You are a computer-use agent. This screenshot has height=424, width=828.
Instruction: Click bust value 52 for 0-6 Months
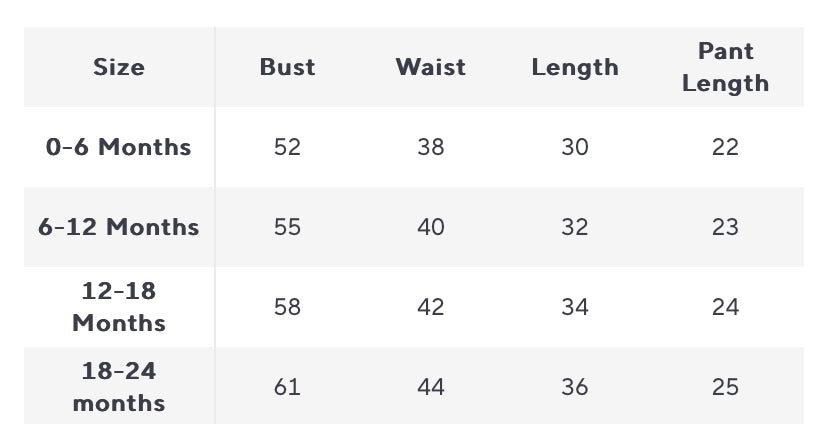click(x=287, y=147)
